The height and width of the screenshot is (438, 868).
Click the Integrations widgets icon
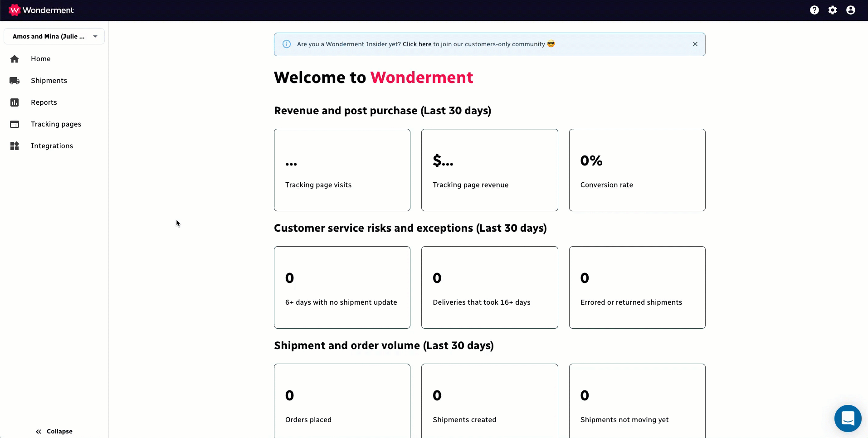(x=15, y=146)
